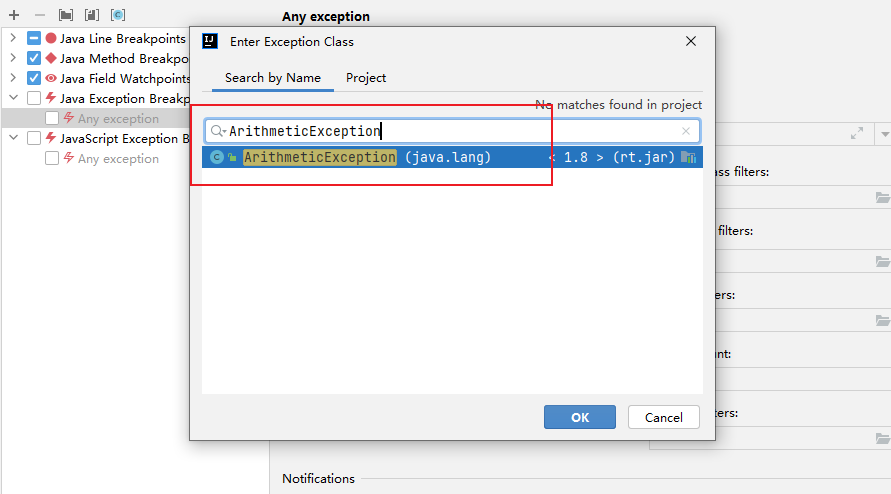The image size is (891, 494).
Task: Click the exception class search field
Action: [450, 131]
